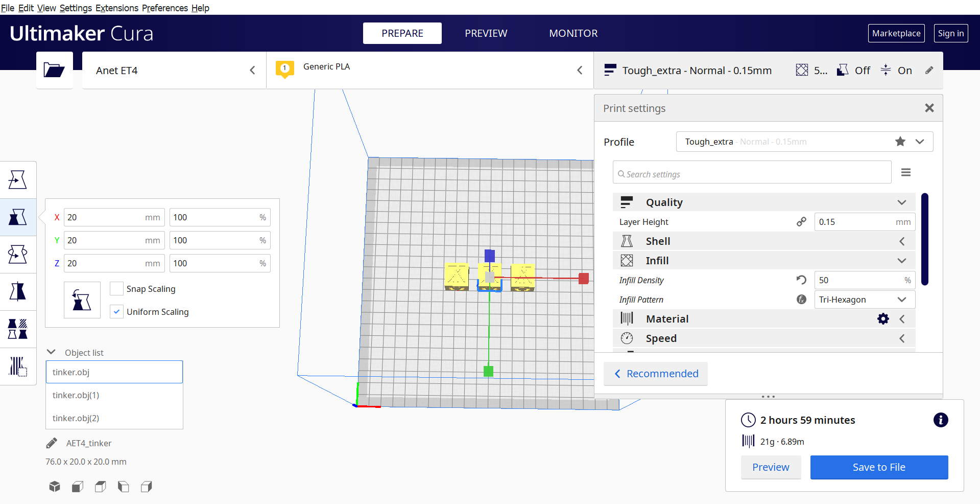Image resolution: width=980 pixels, height=504 pixels.
Task: Click Save to File button
Action: pos(879,467)
